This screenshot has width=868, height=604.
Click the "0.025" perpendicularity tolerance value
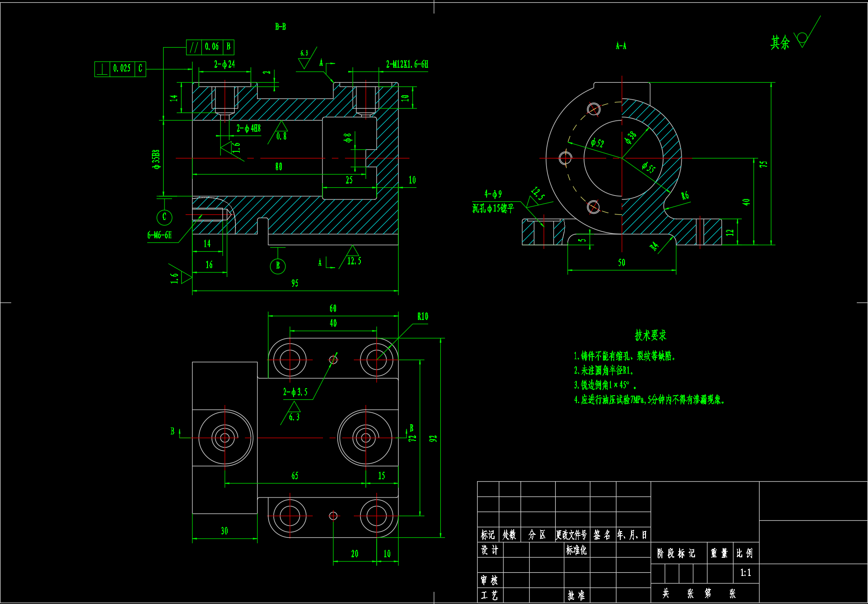point(122,68)
